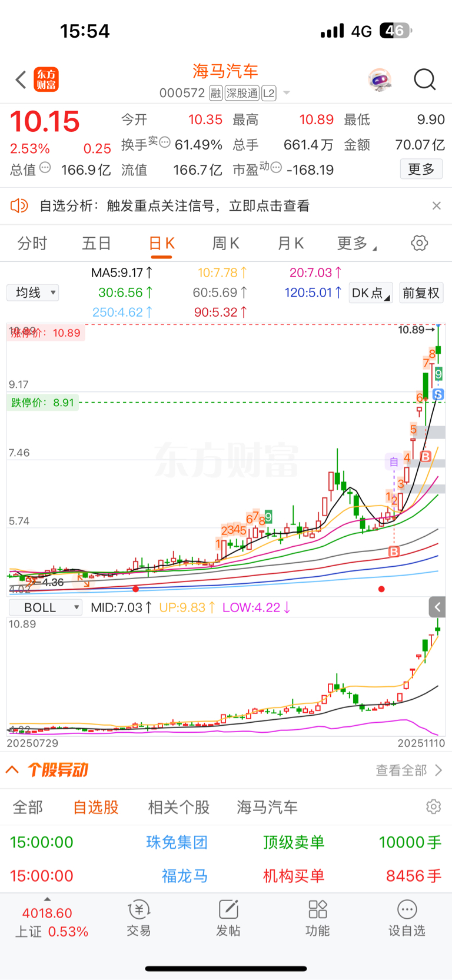452x980 pixels.
Task: Open the 东方财富 app logo
Action: pyautogui.click(x=46, y=79)
